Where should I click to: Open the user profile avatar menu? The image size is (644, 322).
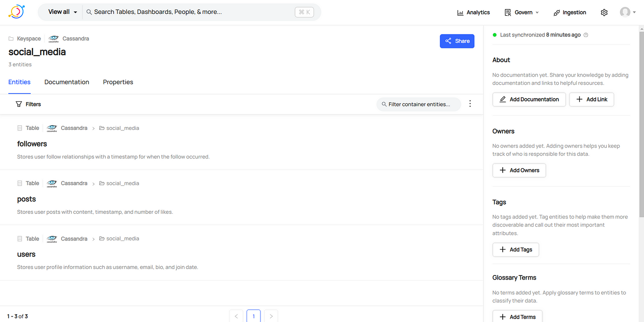pyautogui.click(x=628, y=12)
